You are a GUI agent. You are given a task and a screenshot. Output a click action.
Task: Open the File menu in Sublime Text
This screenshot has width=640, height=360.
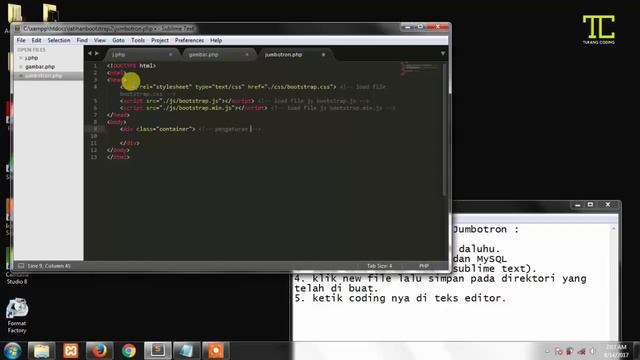[x=21, y=40]
